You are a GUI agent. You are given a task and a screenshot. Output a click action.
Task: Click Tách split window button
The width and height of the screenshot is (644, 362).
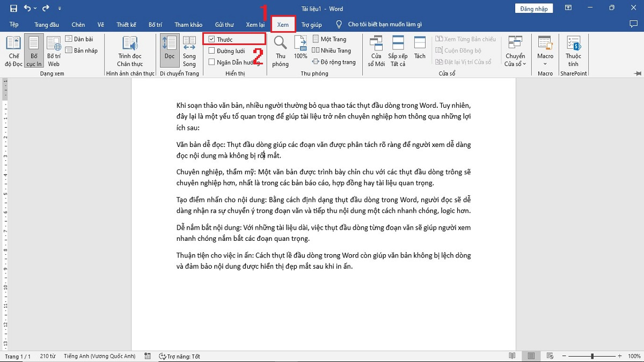[420, 48]
